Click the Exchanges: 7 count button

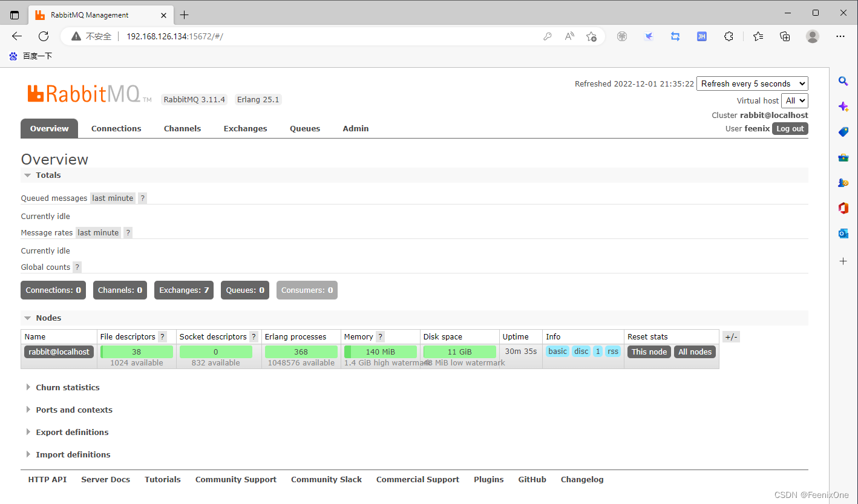point(184,290)
